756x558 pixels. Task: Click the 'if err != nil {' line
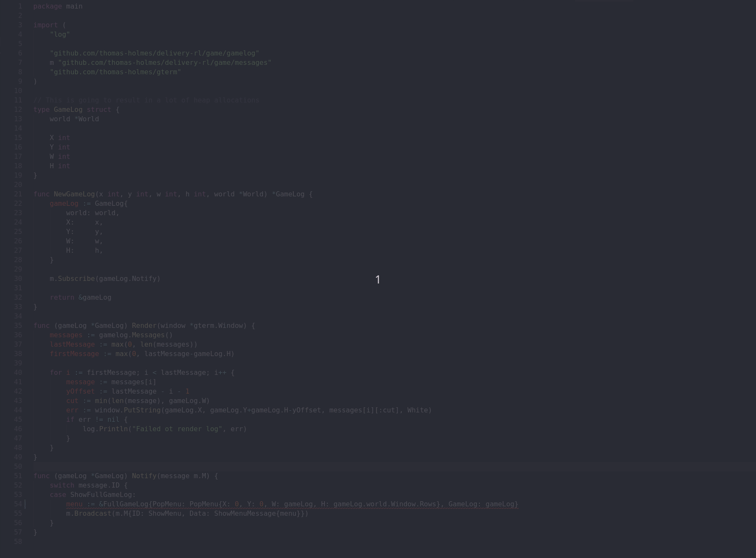[97, 420]
